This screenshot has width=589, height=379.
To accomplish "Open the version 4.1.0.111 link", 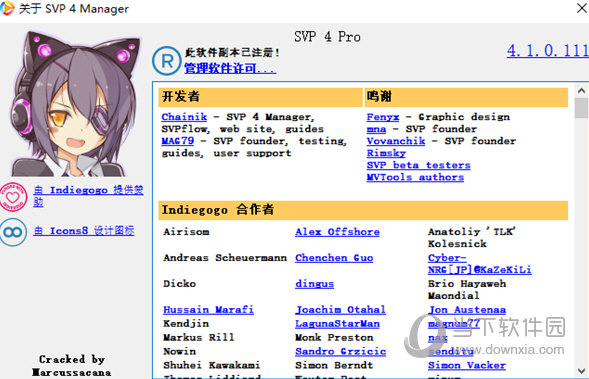I will (x=548, y=50).
